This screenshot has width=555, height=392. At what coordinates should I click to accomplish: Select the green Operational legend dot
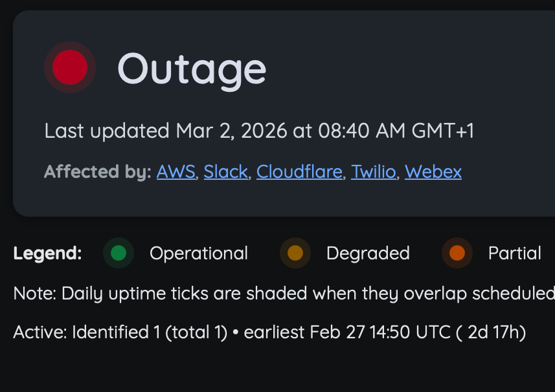[x=118, y=253]
